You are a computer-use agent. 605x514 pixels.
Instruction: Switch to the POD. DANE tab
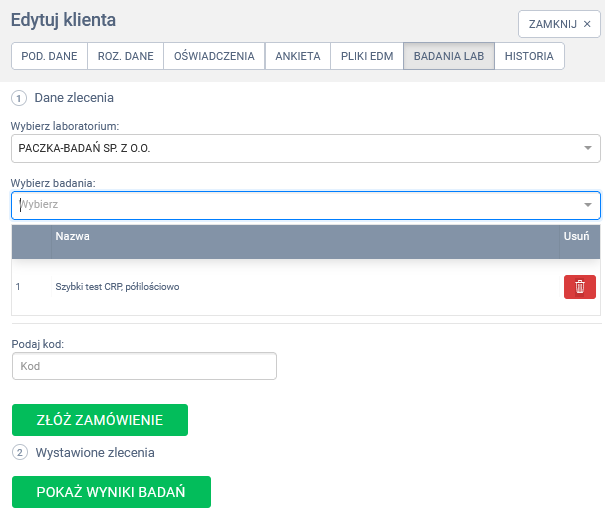tap(49, 56)
